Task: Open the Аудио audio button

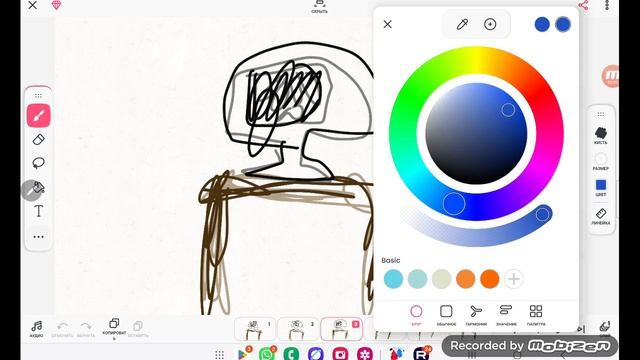Action: [x=36, y=329]
